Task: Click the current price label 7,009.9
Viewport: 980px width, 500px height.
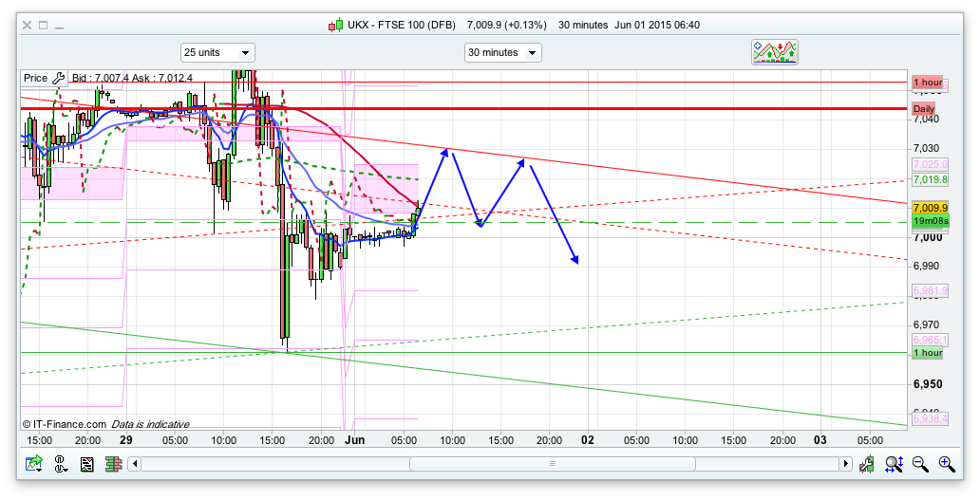Action: pos(931,208)
